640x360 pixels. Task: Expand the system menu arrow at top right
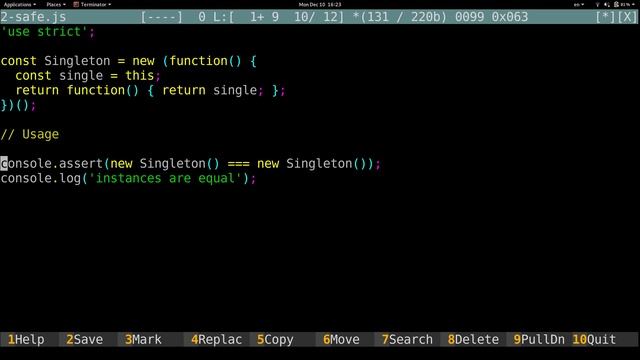click(x=633, y=4)
